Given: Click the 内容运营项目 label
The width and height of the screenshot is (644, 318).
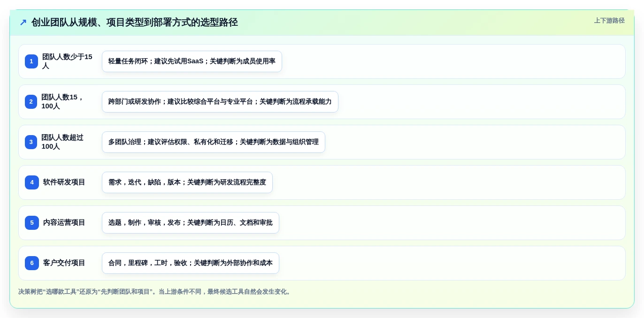Looking at the screenshot, I should tap(64, 223).
